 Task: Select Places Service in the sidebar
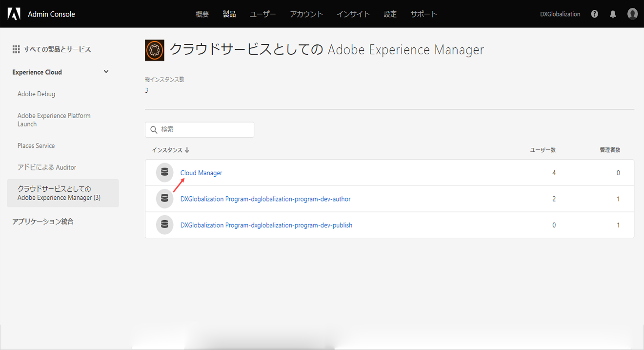36,145
